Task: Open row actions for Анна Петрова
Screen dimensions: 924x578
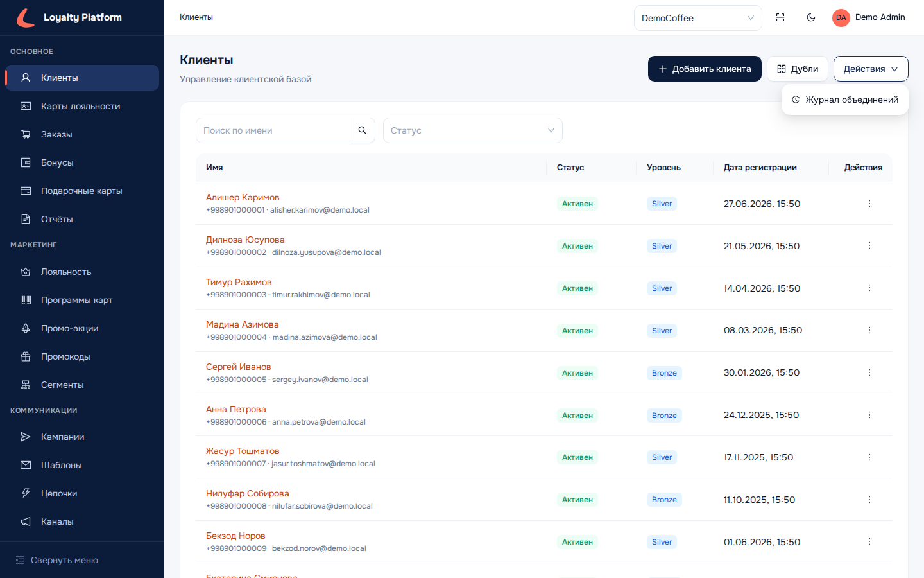Action: point(869,415)
